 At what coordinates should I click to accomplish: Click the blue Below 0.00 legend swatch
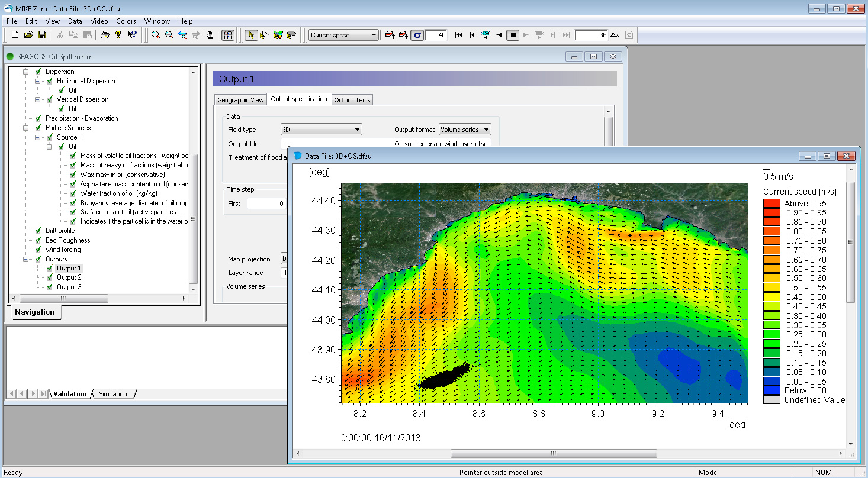(x=771, y=390)
